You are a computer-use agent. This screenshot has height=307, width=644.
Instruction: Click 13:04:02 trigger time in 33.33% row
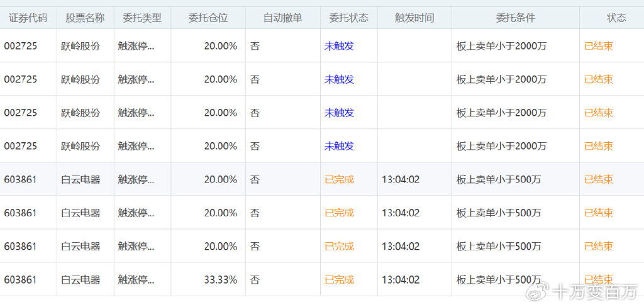[x=401, y=279]
